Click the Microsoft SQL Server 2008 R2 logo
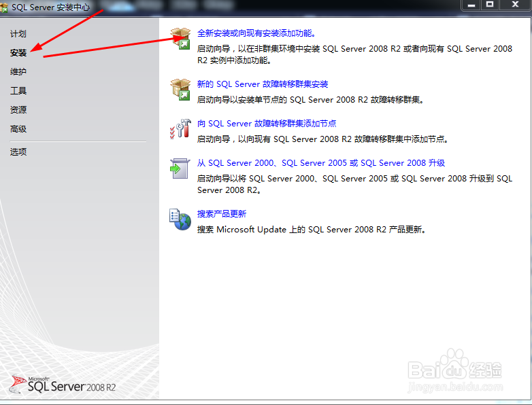This screenshot has height=405, width=532. 63,384
